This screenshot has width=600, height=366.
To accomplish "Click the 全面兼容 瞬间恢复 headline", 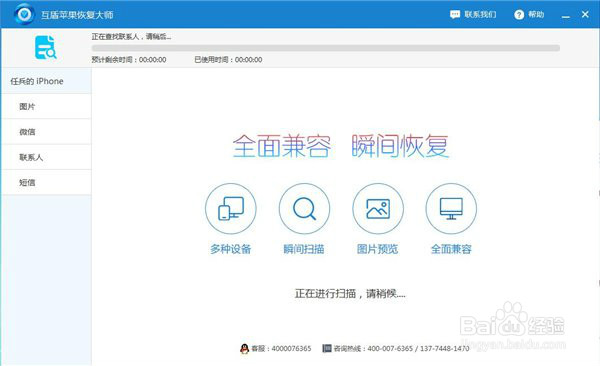I will pos(340,146).
